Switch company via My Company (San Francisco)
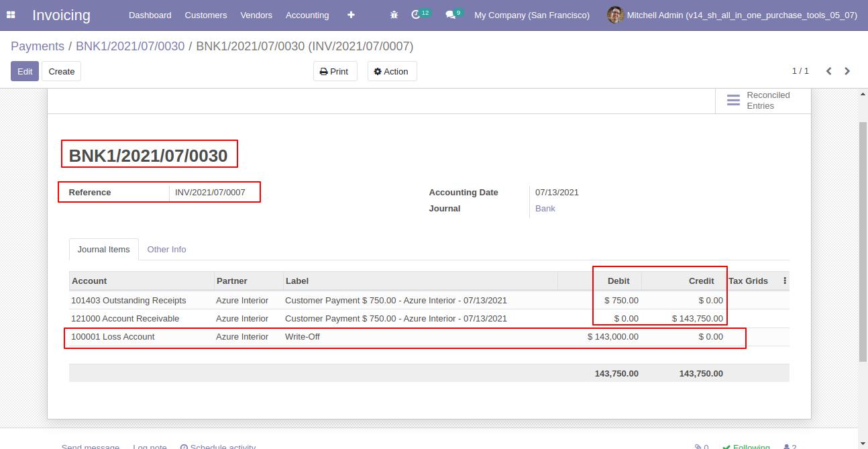This screenshot has height=449, width=868. coord(532,15)
